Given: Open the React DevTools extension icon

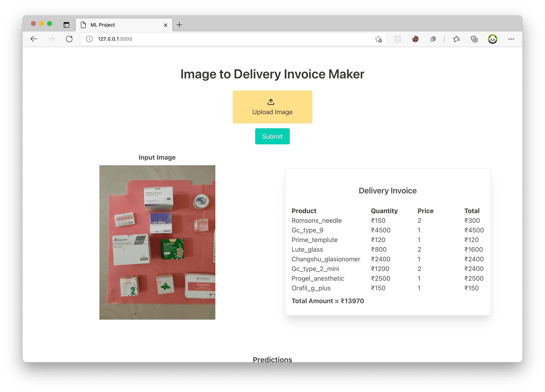Looking at the screenshot, I should point(397,39).
